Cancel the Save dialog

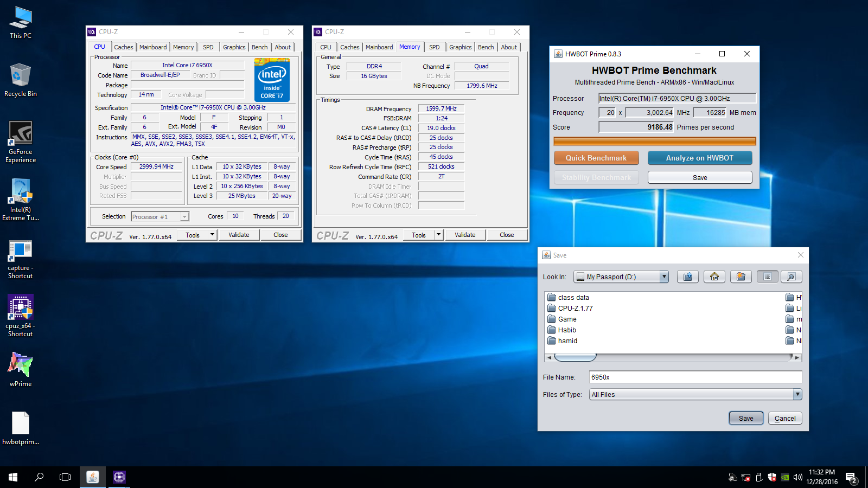tap(785, 418)
